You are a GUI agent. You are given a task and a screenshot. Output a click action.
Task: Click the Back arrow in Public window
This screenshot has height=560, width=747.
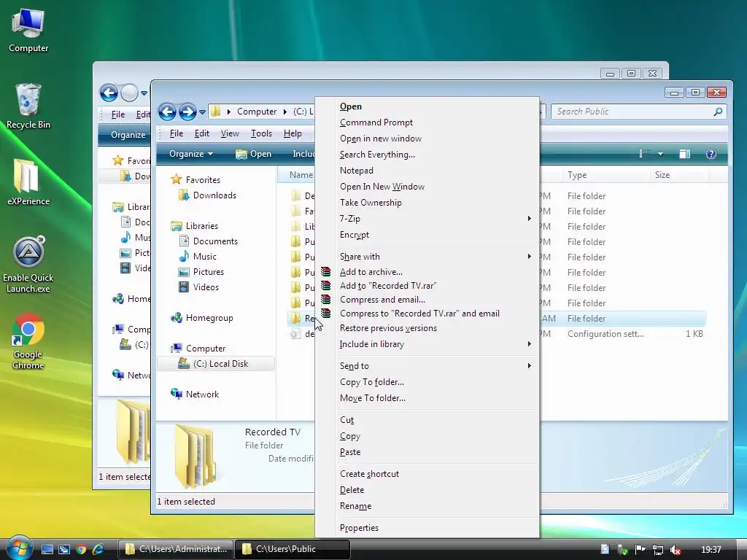[167, 112]
